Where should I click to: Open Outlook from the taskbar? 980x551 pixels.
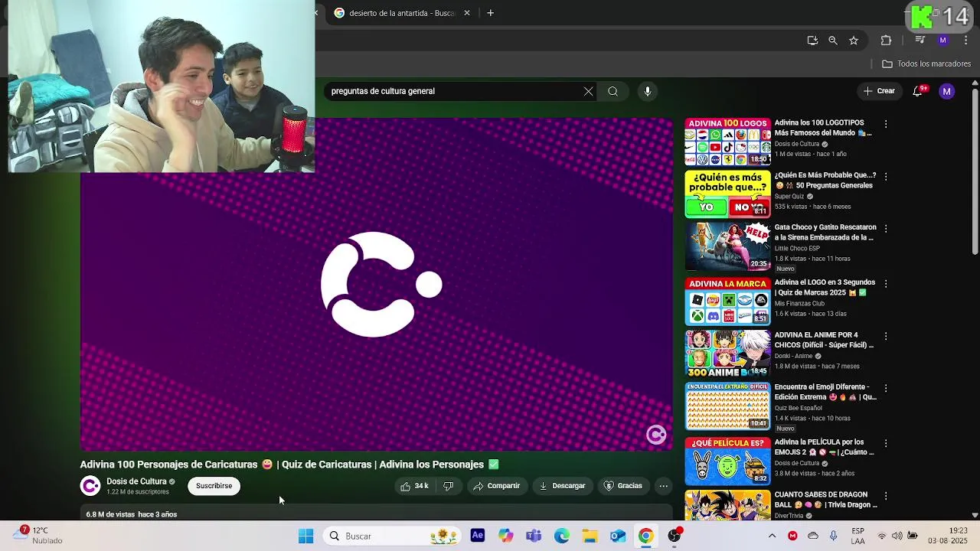point(618,536)
